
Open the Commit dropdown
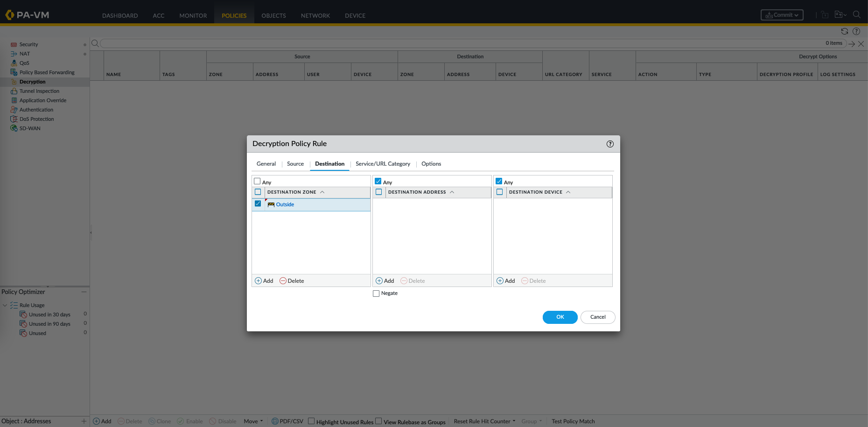(782, 15)
